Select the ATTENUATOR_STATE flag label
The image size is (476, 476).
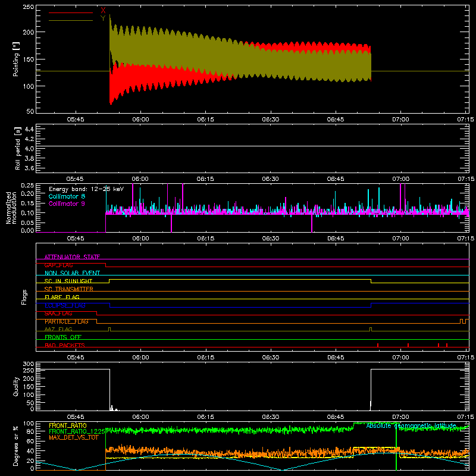coord(72,257)
